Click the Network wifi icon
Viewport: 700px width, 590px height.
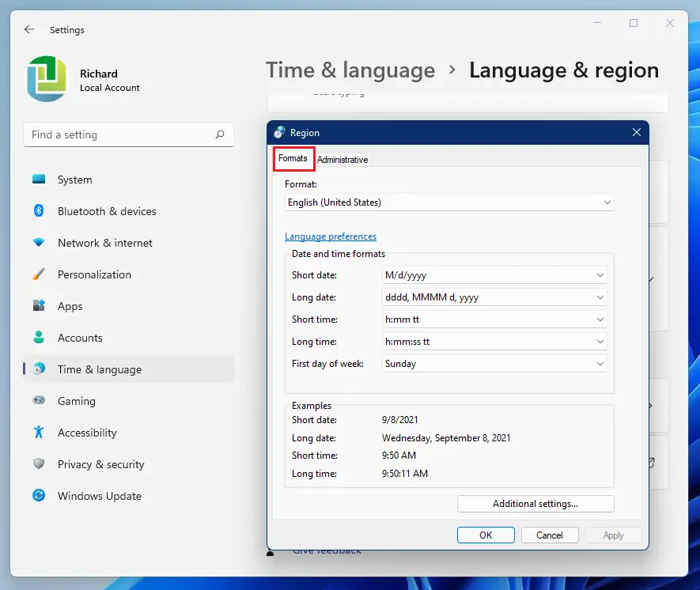click(39, 242)
